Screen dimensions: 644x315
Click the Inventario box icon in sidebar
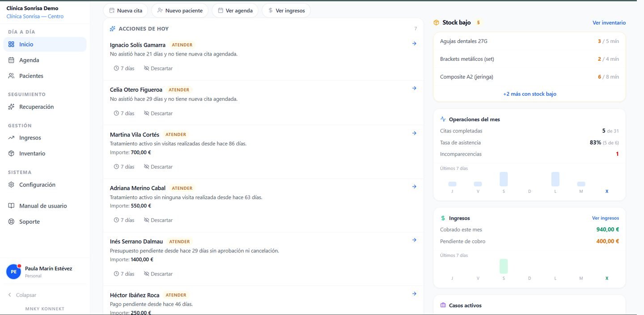(x=11, y=153)
